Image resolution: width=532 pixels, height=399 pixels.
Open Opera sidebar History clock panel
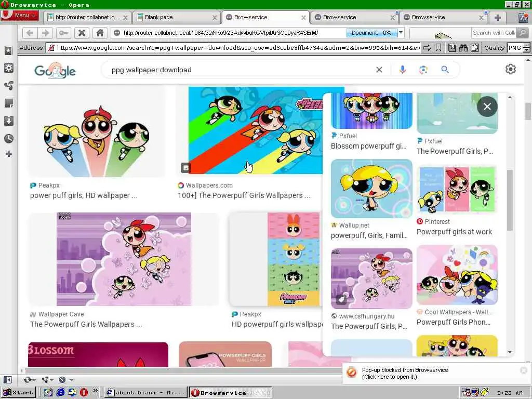click(x=8, y=138)
